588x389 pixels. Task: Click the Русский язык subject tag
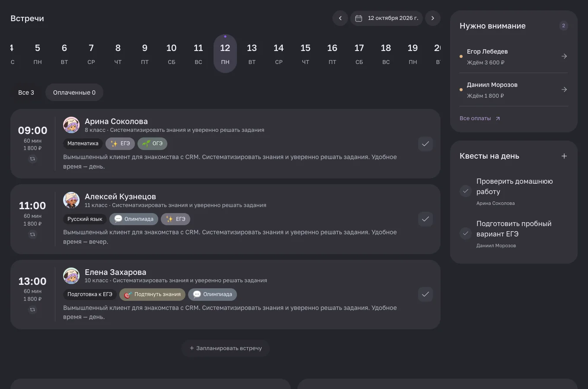point(85,219)
